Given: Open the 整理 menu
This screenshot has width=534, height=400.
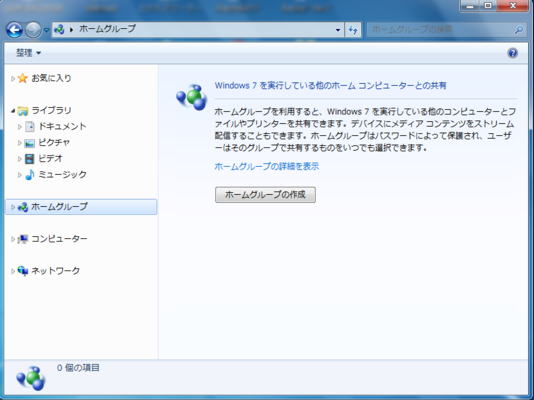Looking at the screenshot, I should coord(28,53).
